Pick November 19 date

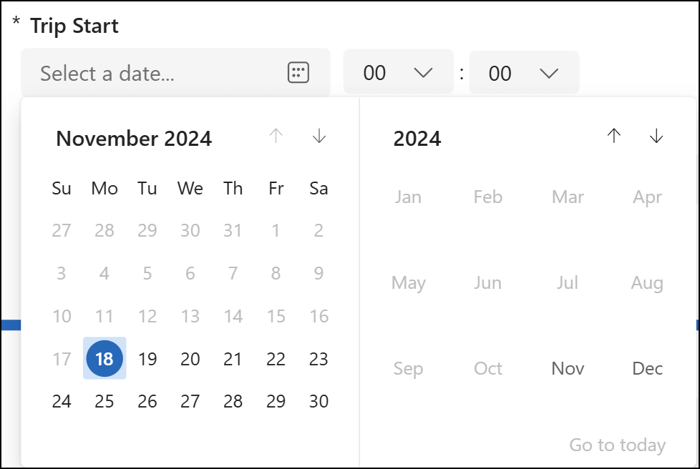147,359
